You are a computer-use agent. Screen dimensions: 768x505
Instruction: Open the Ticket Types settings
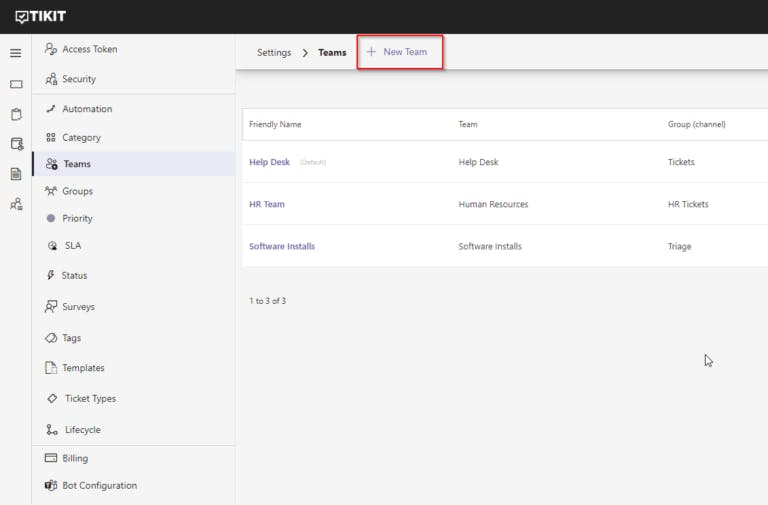[90, 399]
